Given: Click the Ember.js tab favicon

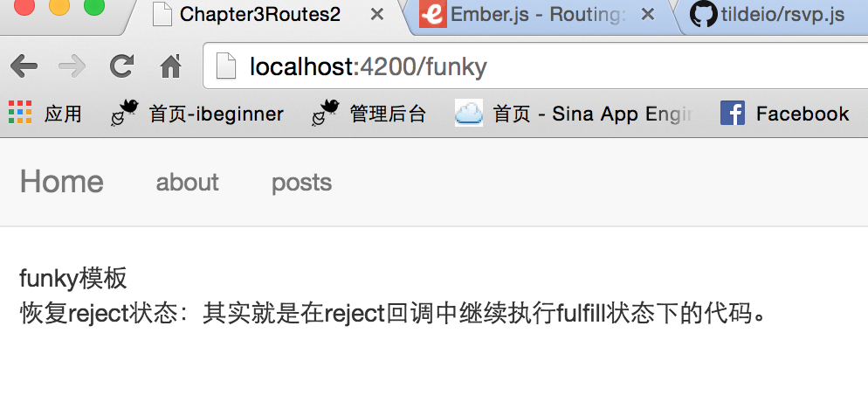Looking at the screenshot, I should click(433, 14).
